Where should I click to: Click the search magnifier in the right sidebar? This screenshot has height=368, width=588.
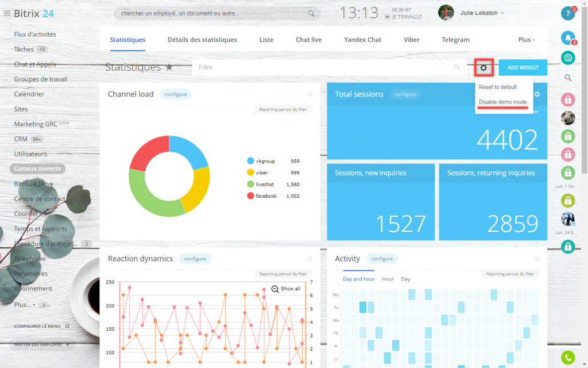(x=568, y=78)
